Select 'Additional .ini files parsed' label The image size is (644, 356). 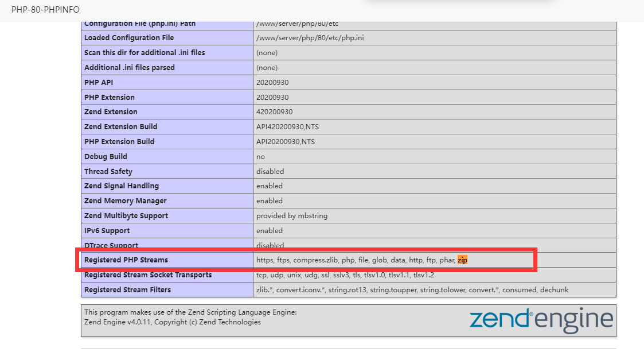pyautogui.click(x=130, y=67)
